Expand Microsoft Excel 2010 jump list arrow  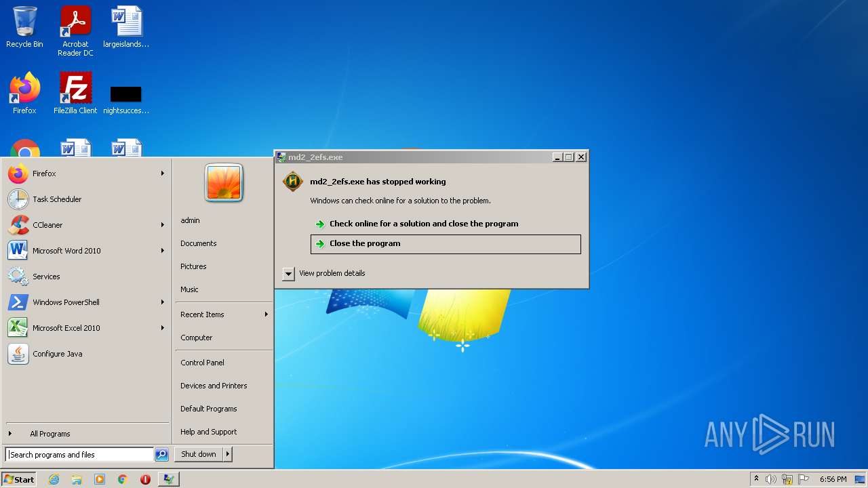(x=163, y=328)
